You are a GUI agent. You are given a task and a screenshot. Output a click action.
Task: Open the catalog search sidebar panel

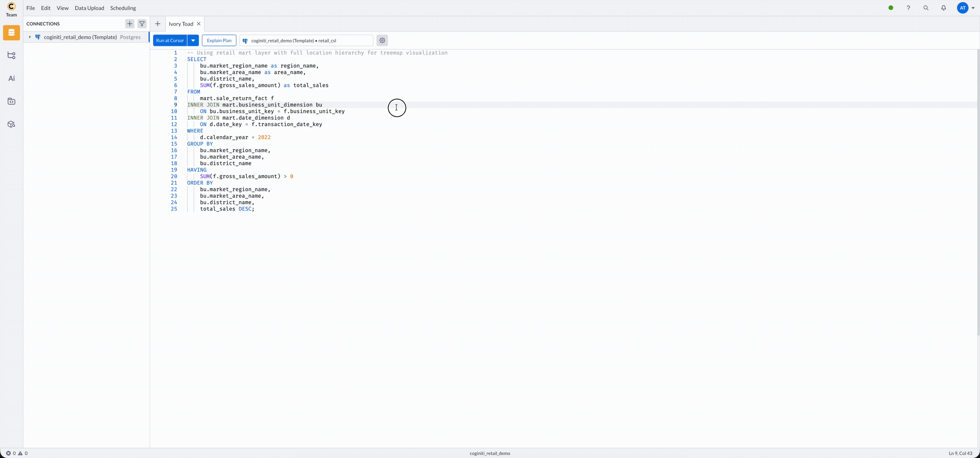(x=11, y=124)
